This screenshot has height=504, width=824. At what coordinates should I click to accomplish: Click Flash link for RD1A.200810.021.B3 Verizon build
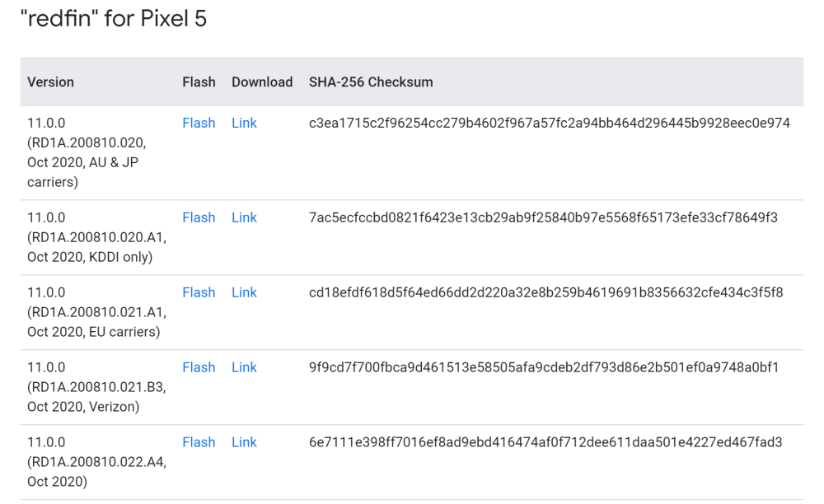click(x=199, y=367)
